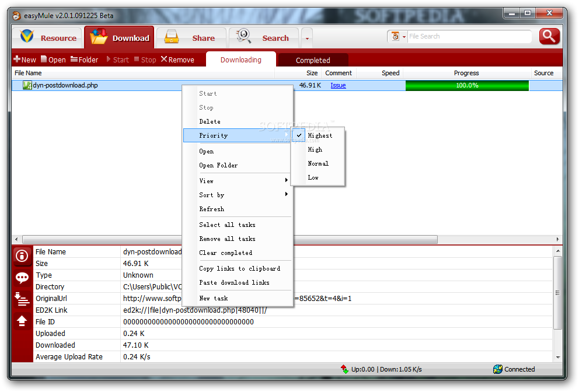
Task: Click the Download tab
Action: [x=119, y=37]
